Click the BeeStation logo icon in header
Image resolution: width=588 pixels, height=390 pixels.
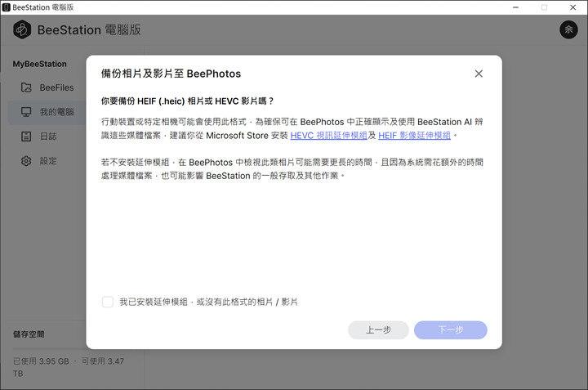click(22, 29)
